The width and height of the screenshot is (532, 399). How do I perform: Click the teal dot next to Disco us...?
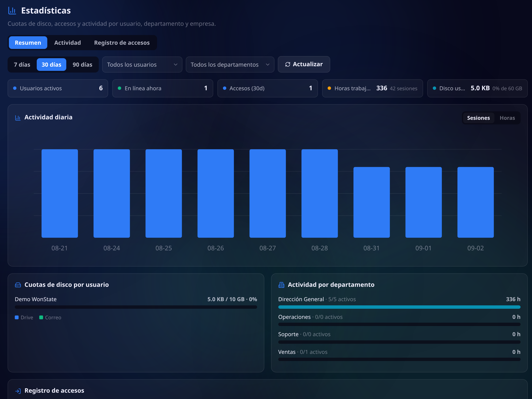point(434,88)
